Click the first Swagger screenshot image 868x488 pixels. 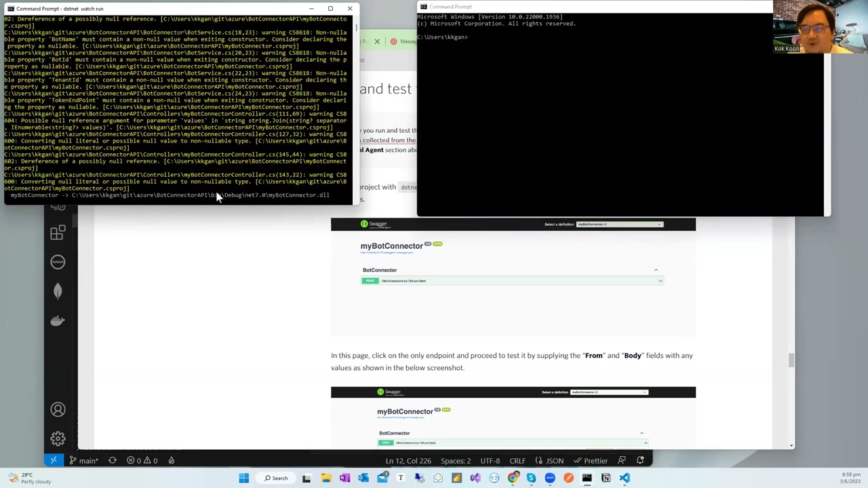pyautogui.click(x=513, y=277)
